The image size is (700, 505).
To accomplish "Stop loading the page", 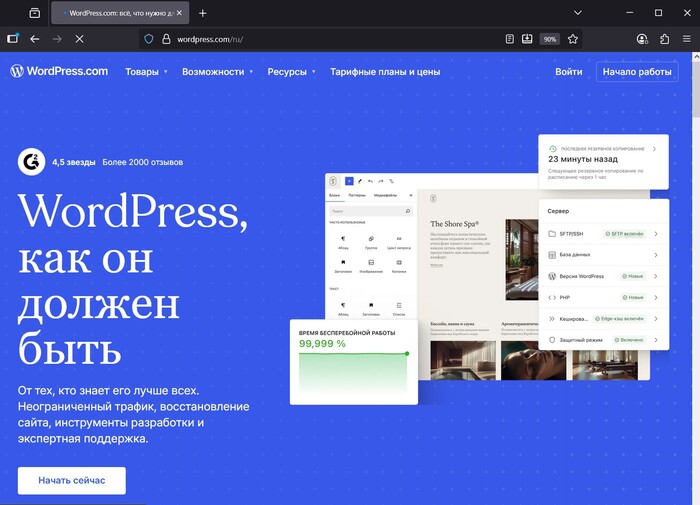I will [x=79, y=39].
